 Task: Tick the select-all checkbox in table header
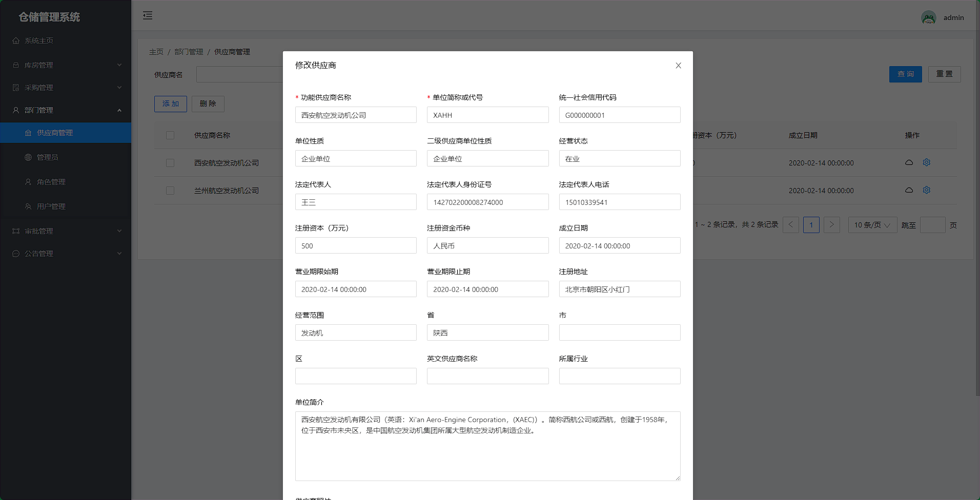170,135
